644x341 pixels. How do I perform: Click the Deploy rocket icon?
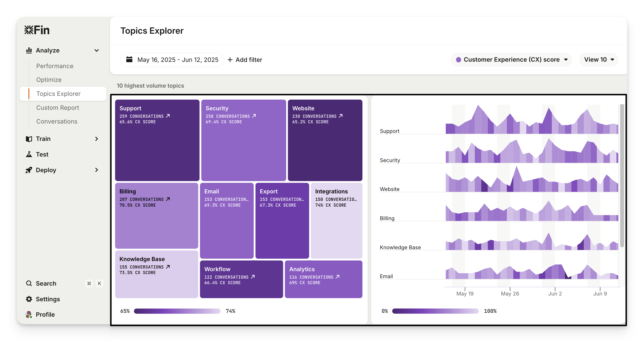[29, 170]
